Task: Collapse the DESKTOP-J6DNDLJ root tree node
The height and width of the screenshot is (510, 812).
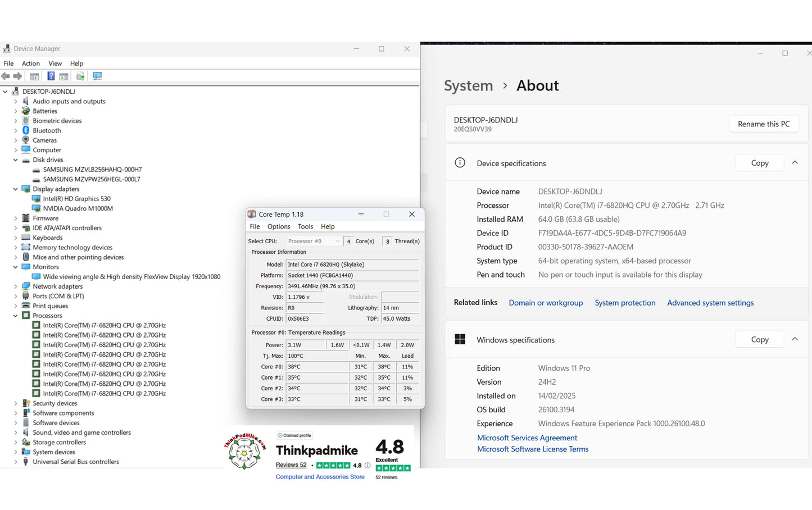Action: 5,92
